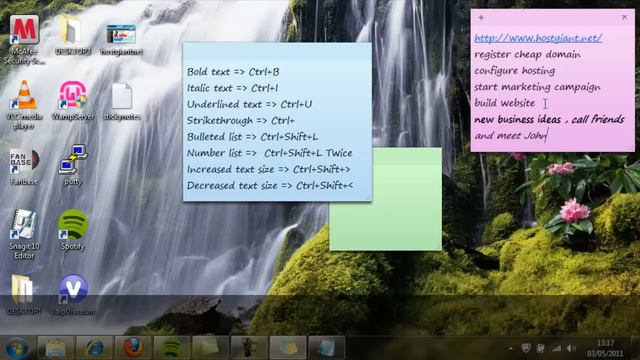Image resolution: width=640 pixels, height=360 pixels.
Task: Open Windows Explorer from the taskbar
Action: [x=56, y=348]
